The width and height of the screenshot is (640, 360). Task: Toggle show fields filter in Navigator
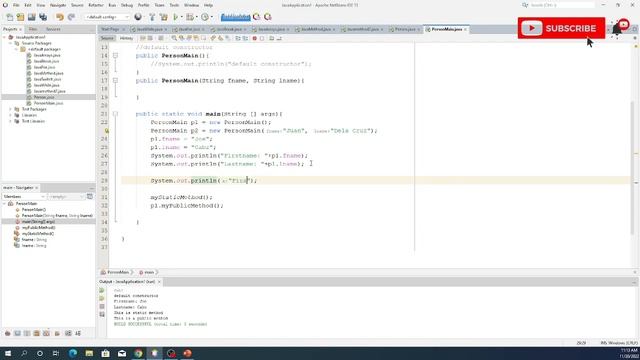[x=17, y=333]
